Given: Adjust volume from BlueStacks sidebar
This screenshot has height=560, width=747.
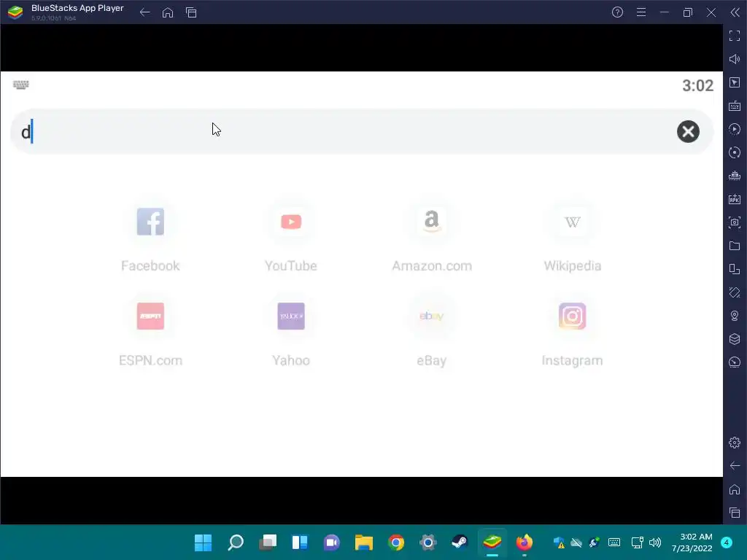Looking at the screenshot, I should click(x=735, y=59).
